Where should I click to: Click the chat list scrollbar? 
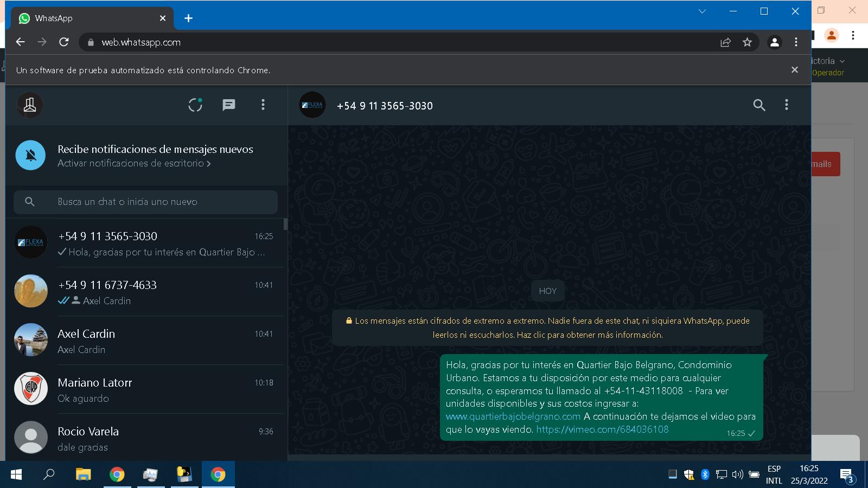pos(285,224)
